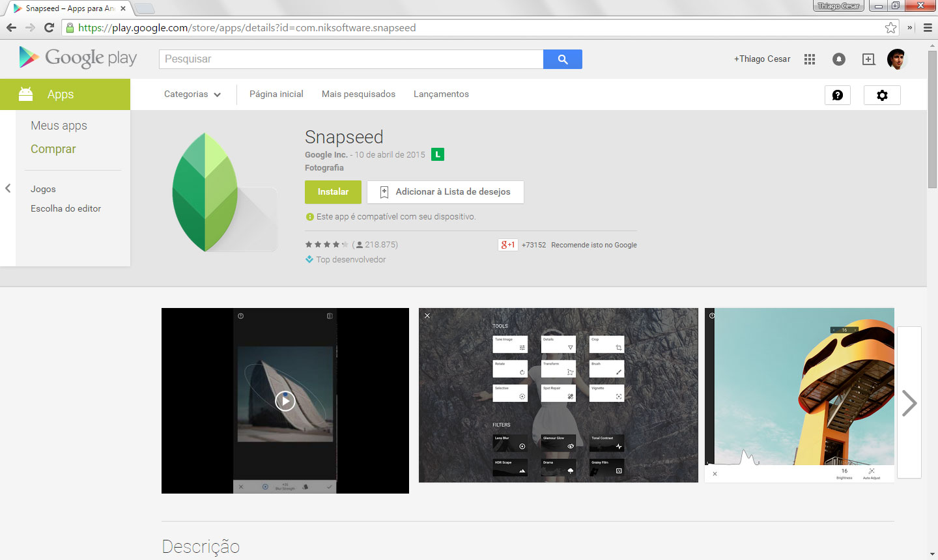Open the Google apps grid

tap(810, 59)
